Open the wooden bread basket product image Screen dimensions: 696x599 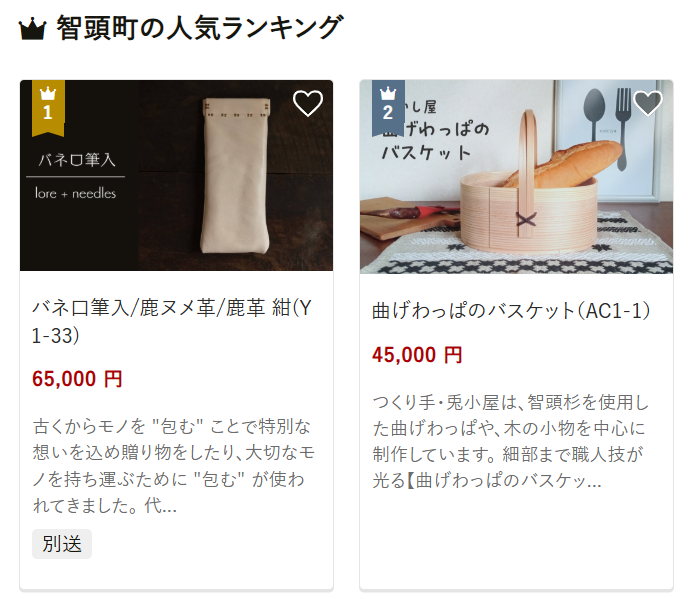516,177
